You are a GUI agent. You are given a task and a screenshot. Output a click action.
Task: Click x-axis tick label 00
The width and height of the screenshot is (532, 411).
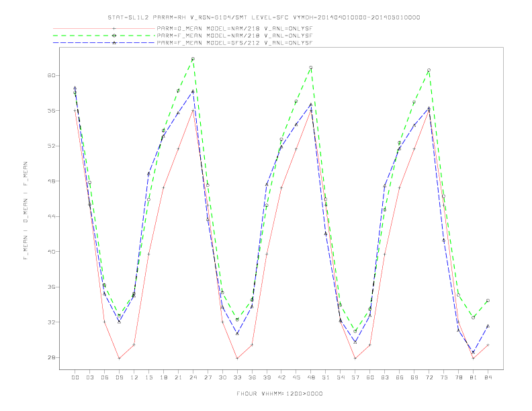(x=75, y=377)
